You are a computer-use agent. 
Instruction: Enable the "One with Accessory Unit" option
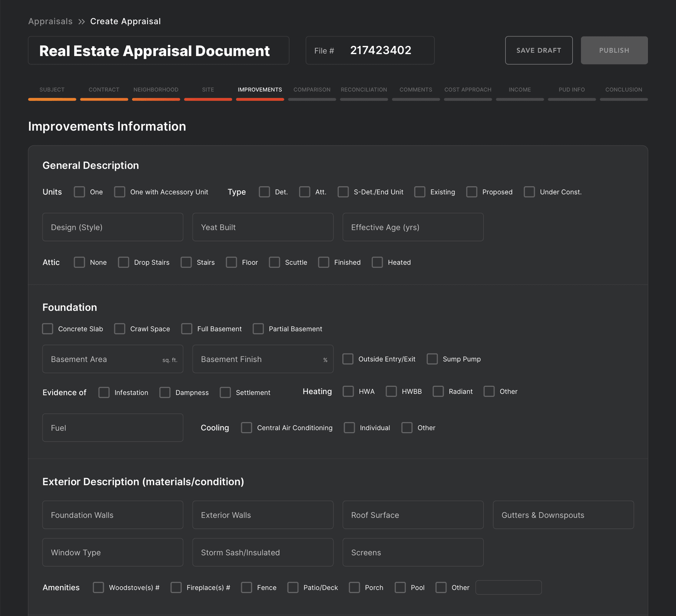click(119, 192)
